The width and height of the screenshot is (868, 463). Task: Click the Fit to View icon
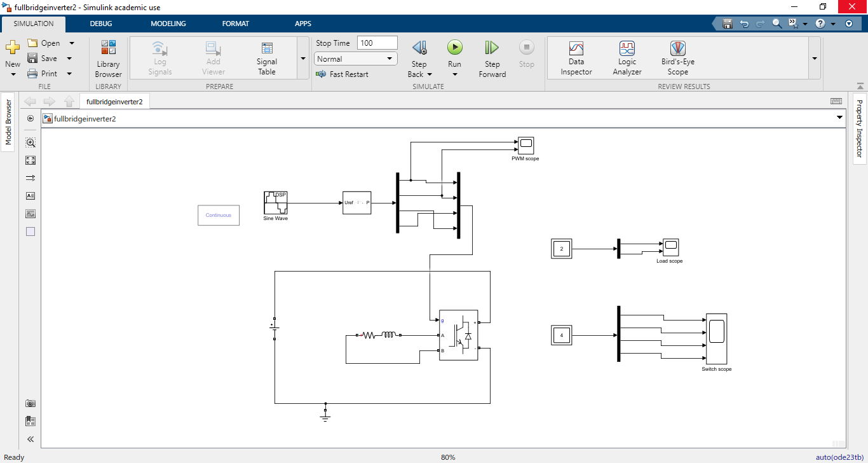click(x=31, y=160)
